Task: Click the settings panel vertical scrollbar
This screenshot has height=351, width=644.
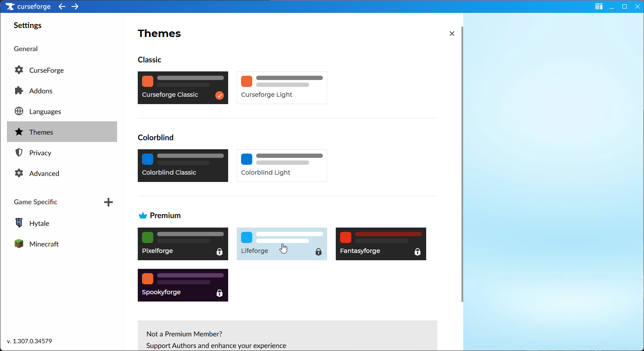Action: [x=462, y=163]
